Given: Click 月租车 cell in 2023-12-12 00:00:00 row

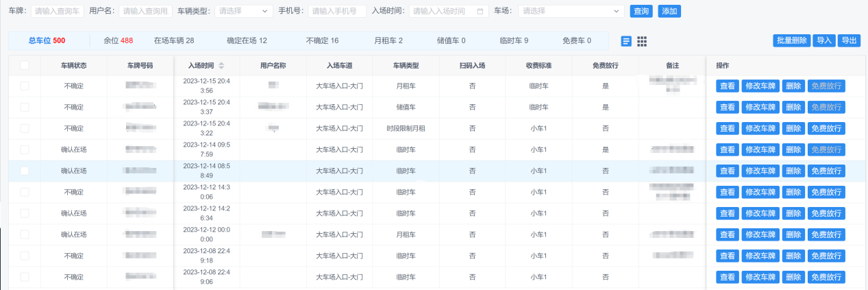Looking at the screenshot, I should point(406,234).
